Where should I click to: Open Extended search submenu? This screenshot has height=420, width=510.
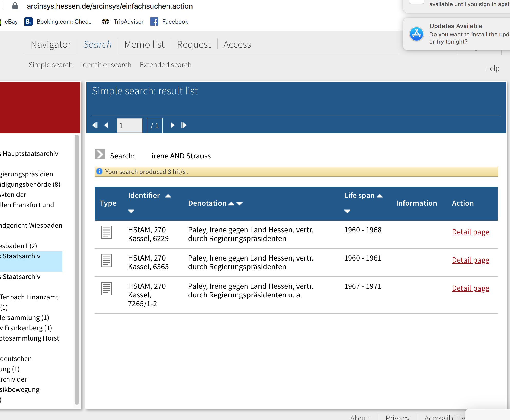click(x=166, y=65)
